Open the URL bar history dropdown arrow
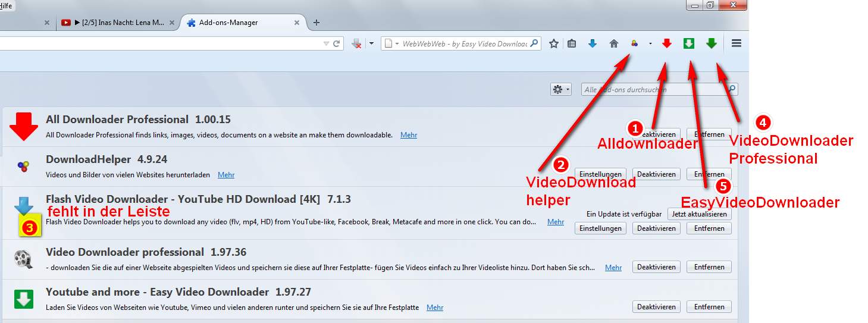868x323 pixels. coord(326,43)
